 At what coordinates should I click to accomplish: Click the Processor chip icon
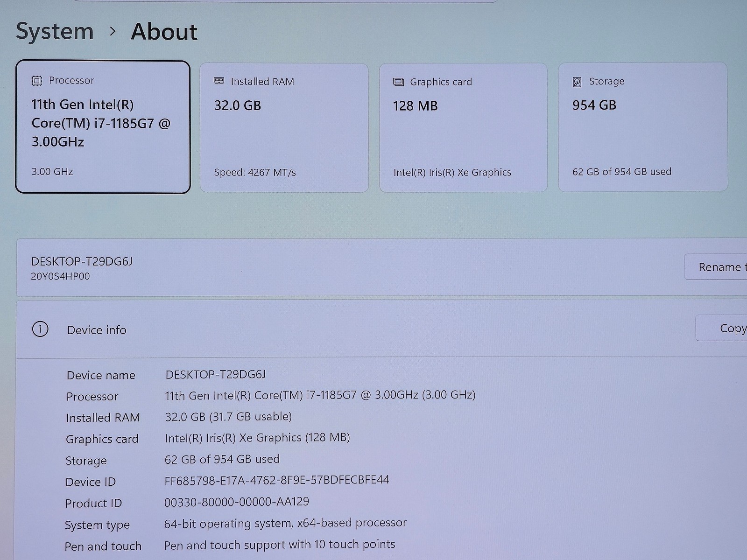tap(37, 81)
